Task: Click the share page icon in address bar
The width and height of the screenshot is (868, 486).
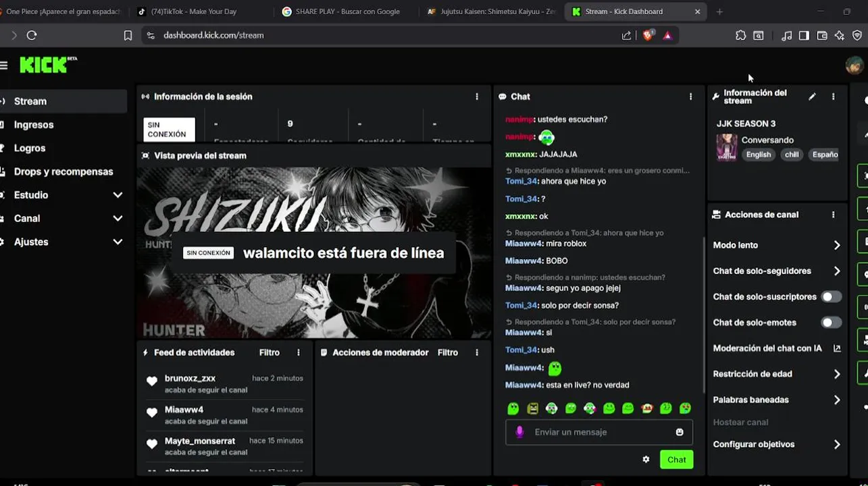Action: pos(626,35)
